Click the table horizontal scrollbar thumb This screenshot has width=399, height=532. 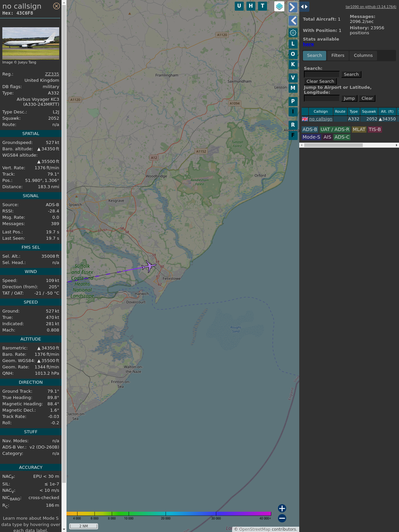click(x=333, y=145)
